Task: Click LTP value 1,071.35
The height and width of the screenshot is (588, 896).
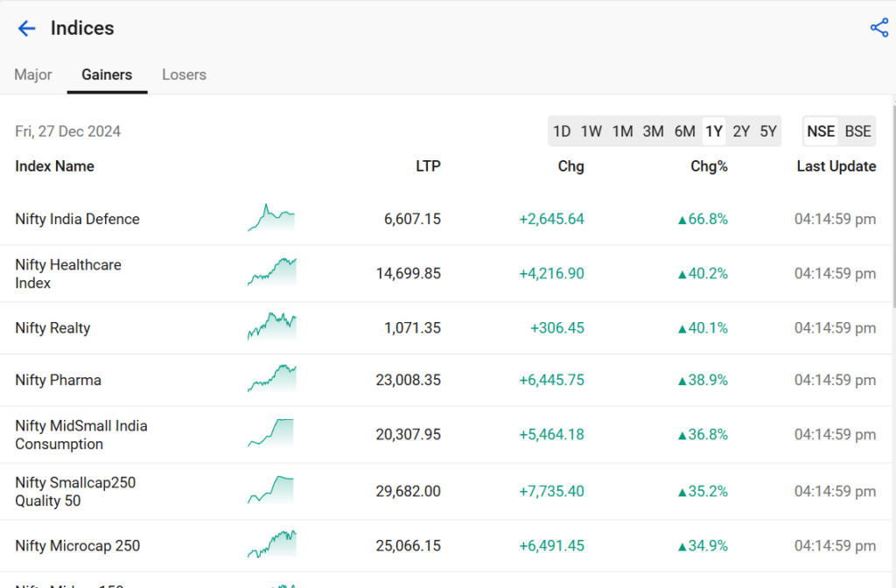Action: pos(413,328)
